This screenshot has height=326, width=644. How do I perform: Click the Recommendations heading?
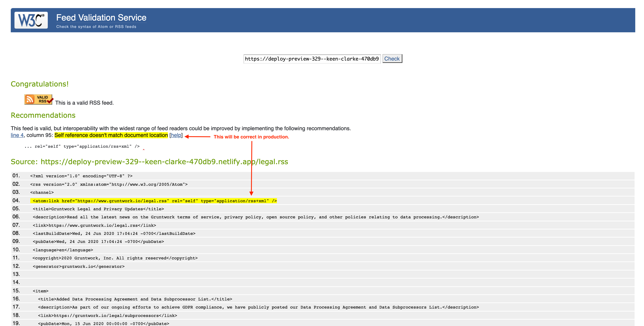click(43, 115)
